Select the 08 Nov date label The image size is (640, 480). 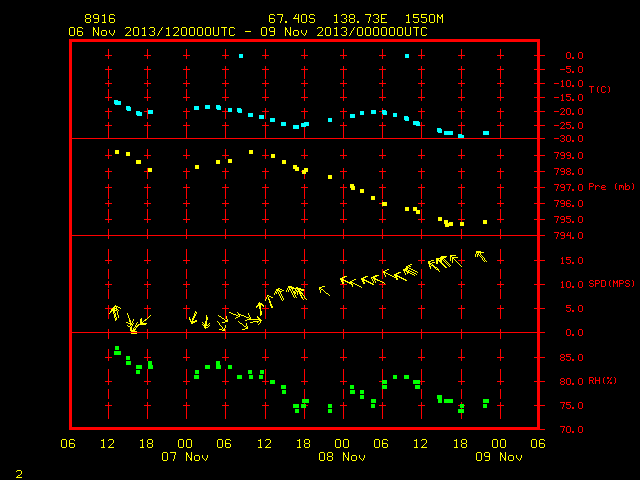point(342,457)
